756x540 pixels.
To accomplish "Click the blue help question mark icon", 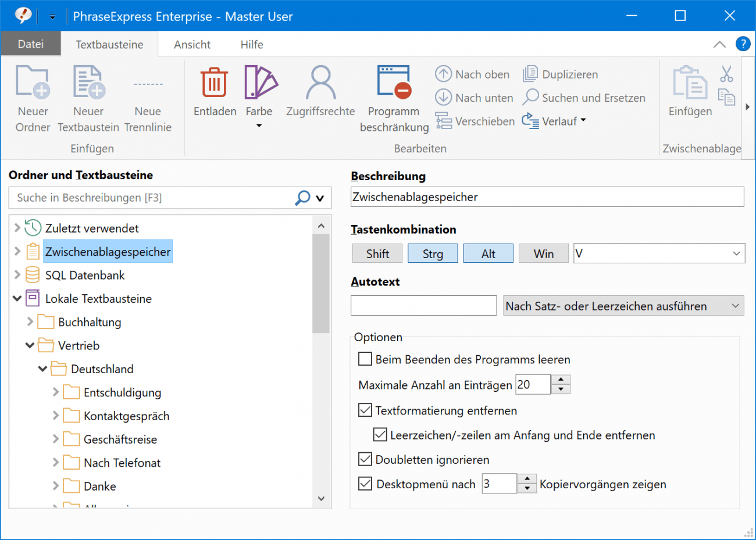I will point(743,44).
